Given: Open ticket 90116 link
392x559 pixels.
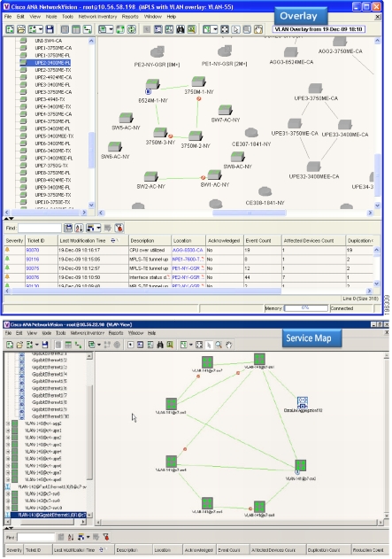Looking at the screenshot, I should click(x=33, y=260).
